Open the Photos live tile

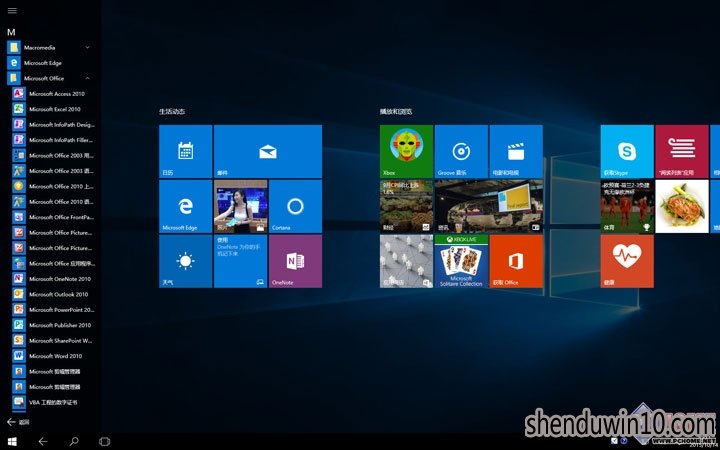pyautogui.click(x=241, y=206)
